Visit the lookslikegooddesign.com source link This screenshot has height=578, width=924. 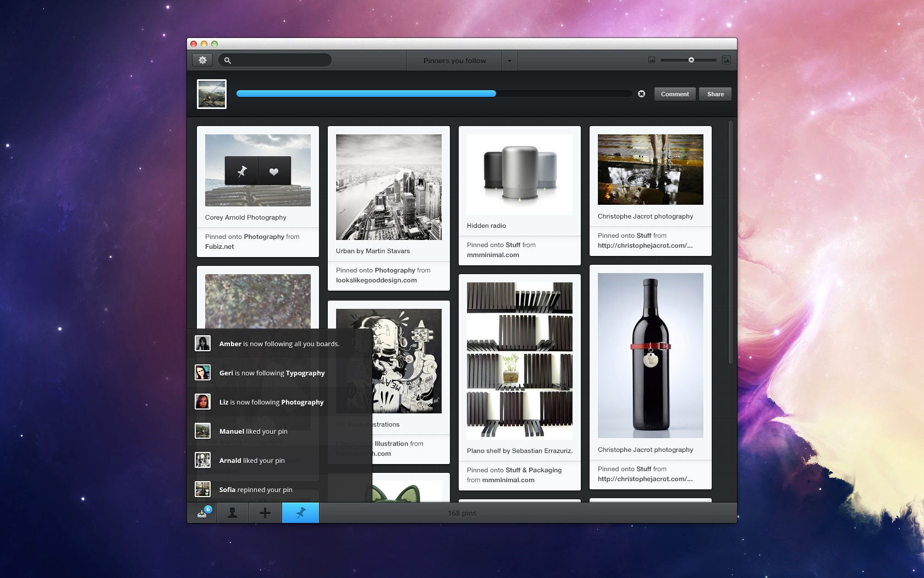click(376, 280)
